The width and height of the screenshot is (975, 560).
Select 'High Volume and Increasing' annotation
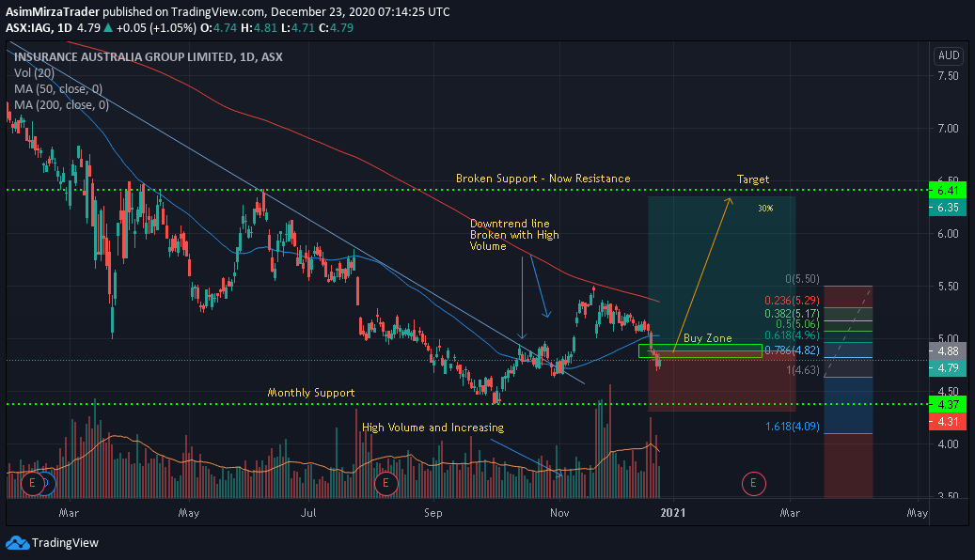[x=432, y=428]
